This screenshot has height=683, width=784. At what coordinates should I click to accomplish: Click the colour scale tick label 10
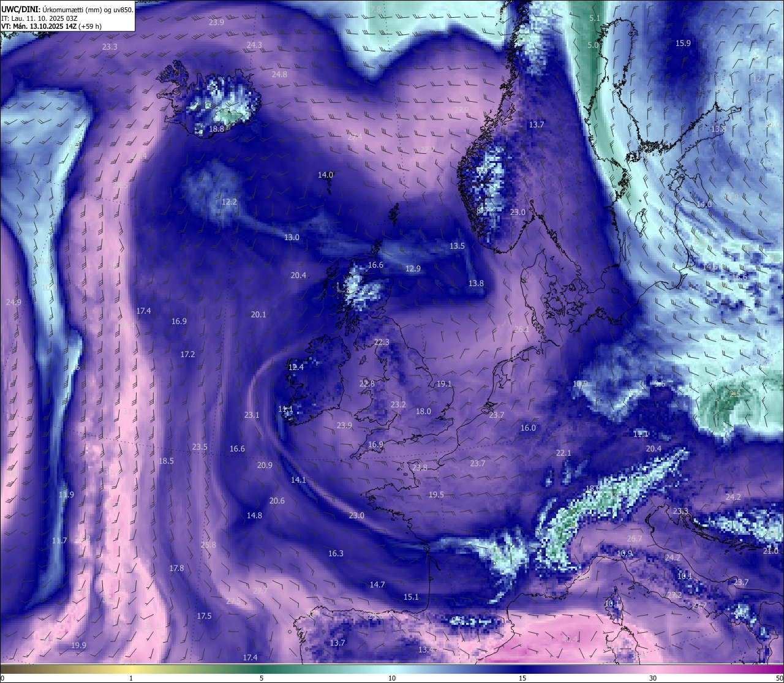pos(392,678)
